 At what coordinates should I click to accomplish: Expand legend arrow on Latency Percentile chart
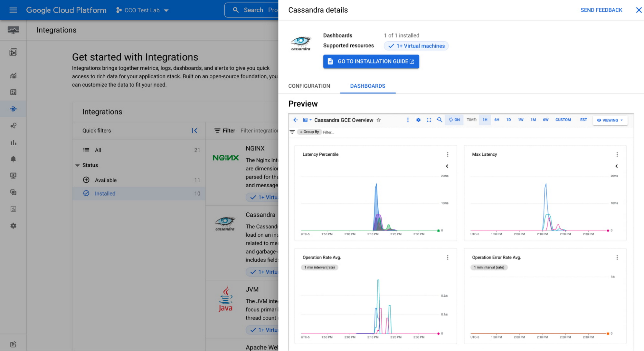(x=447, y=166)
